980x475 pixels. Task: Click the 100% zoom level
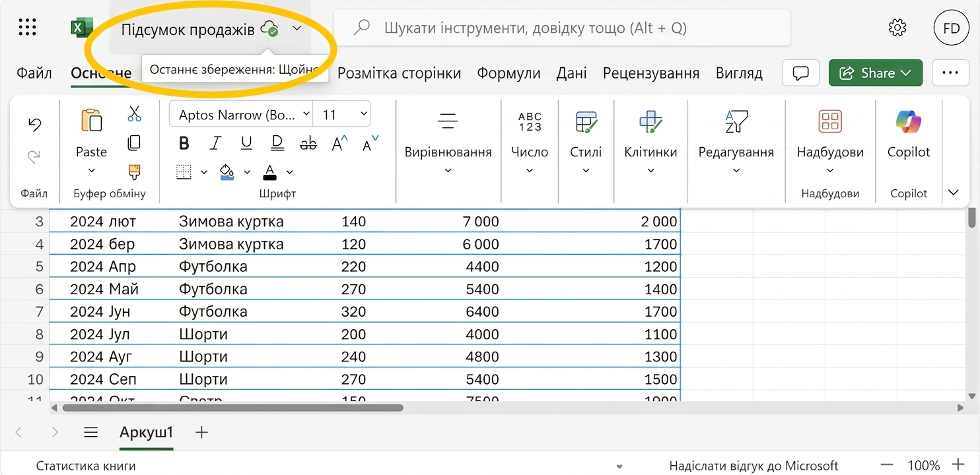click(x=923, y=466)
